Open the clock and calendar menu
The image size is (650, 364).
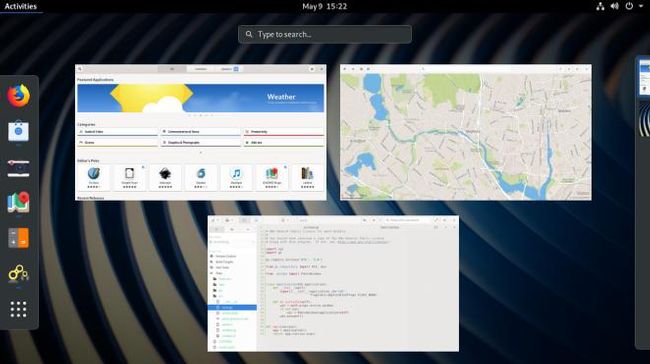click(x=325, y=6)
